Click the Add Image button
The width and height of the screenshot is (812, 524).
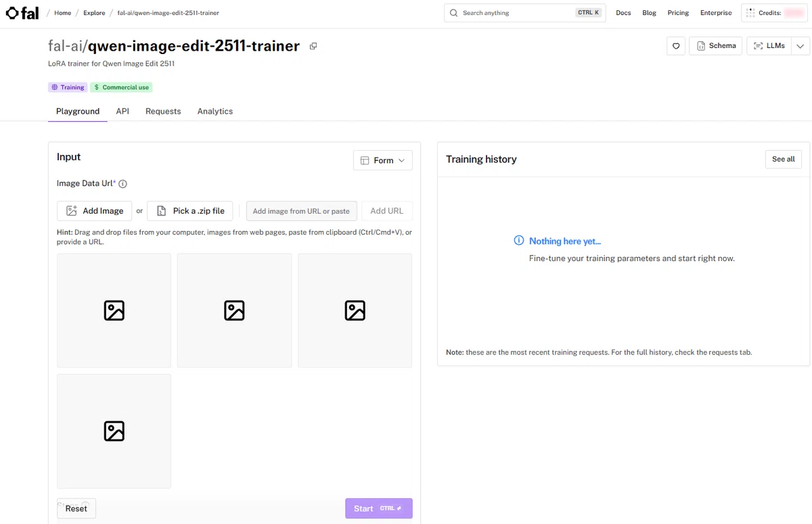[x=94, y=211]
